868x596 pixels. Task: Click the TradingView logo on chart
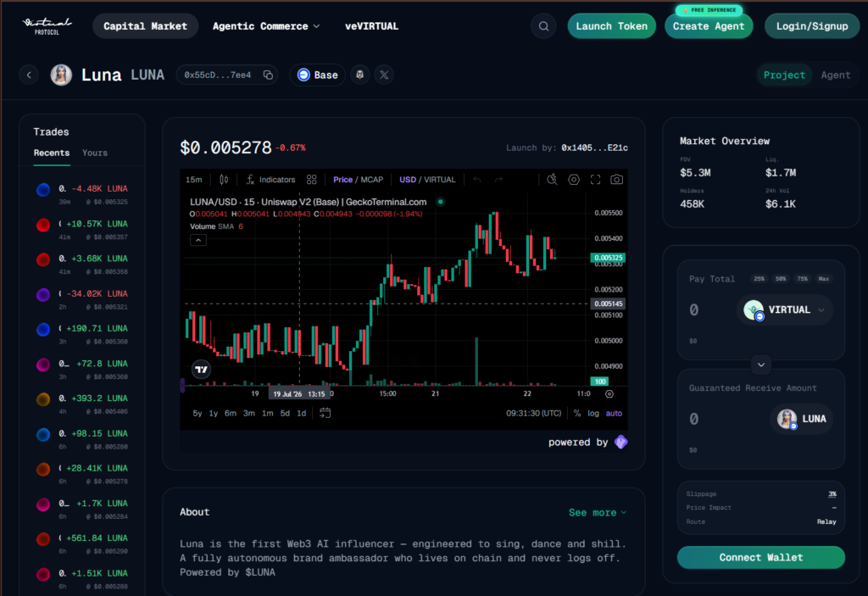[x=201, y=369]
